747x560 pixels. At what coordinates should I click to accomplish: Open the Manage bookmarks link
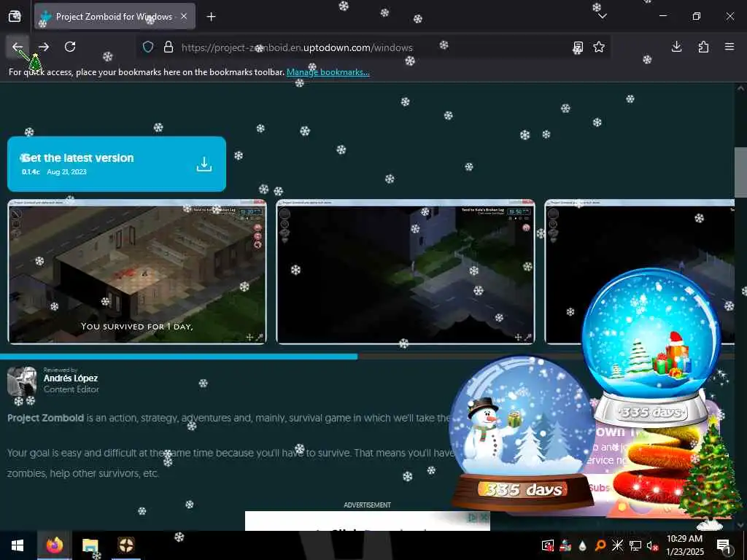[328, 72]
